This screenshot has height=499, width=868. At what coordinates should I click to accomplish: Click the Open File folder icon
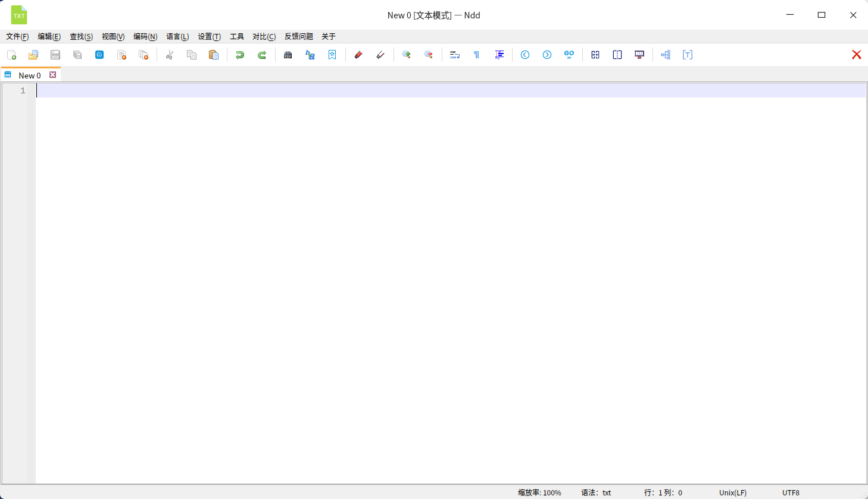pyautogui.click(x=33, y=55)
